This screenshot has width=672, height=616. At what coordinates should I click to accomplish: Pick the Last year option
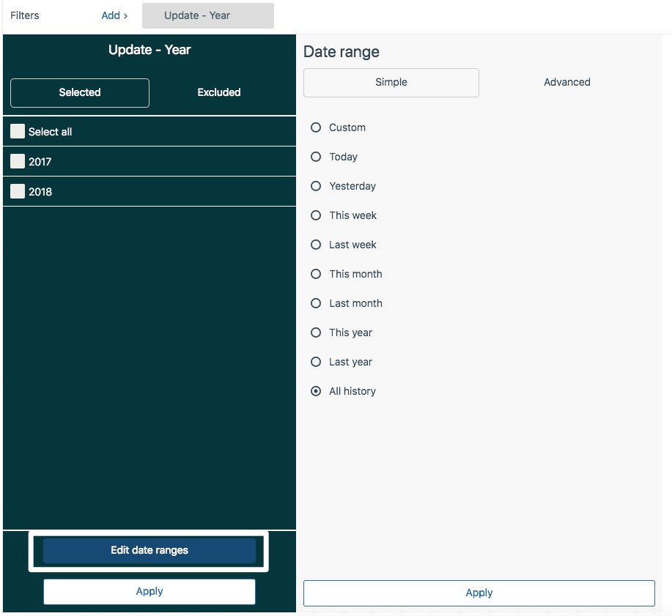316,362
